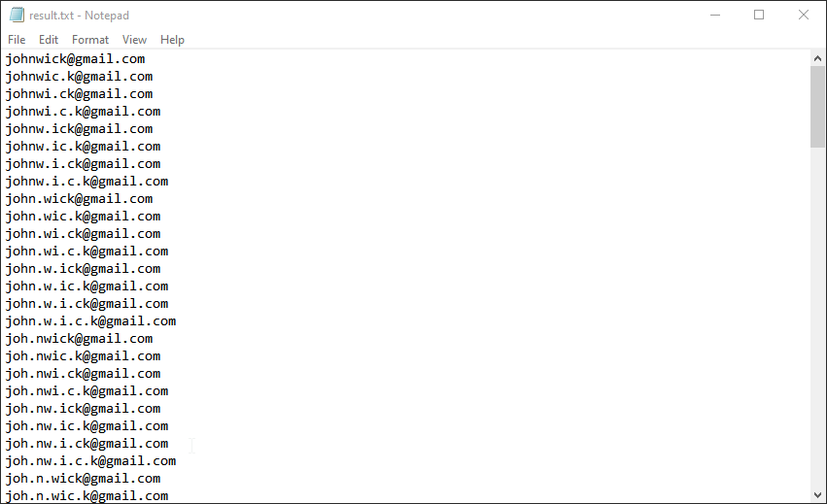Open the File menu
This screenshot has height=504, width=827.
tap(17, 40)
